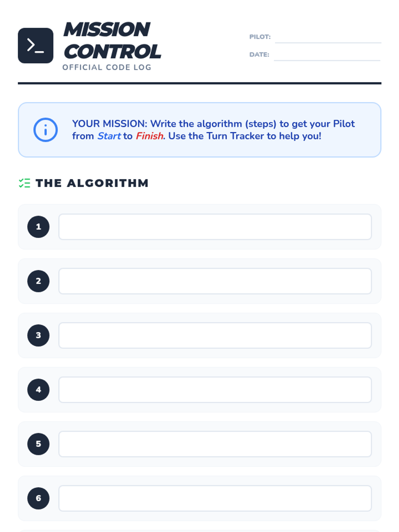Focus the step 2 algorithm input box
The image size is (399, 532).
click(x=215, y=281)
